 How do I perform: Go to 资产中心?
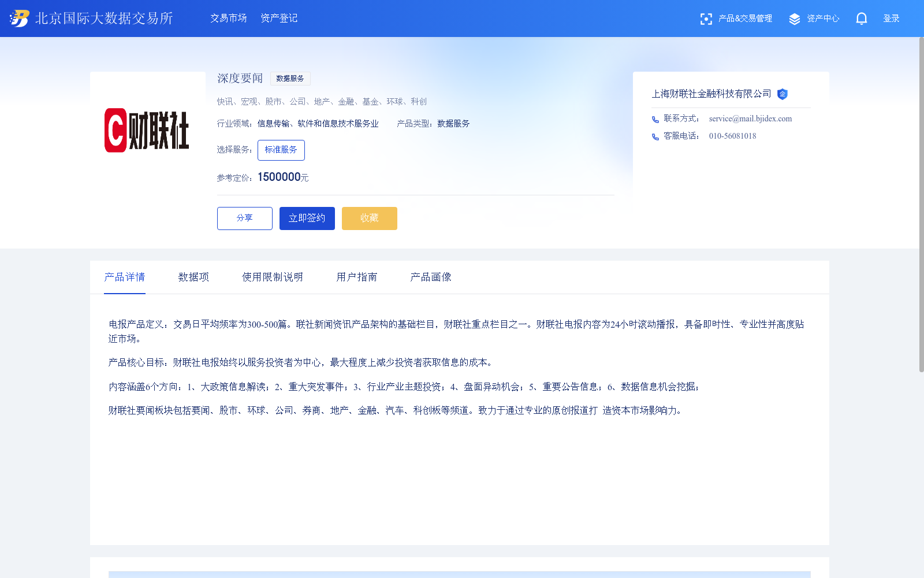pyautogui.click(x=823, y=18)
